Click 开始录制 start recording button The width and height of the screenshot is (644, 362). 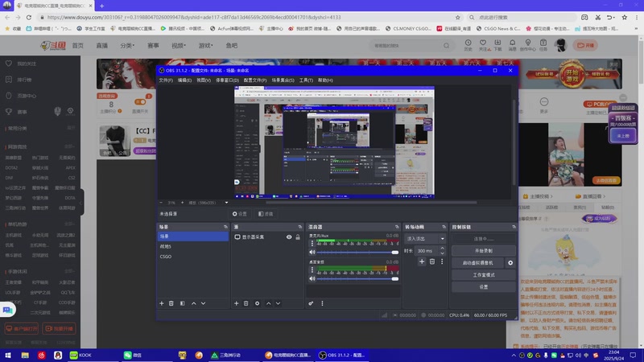pos(484,251)
